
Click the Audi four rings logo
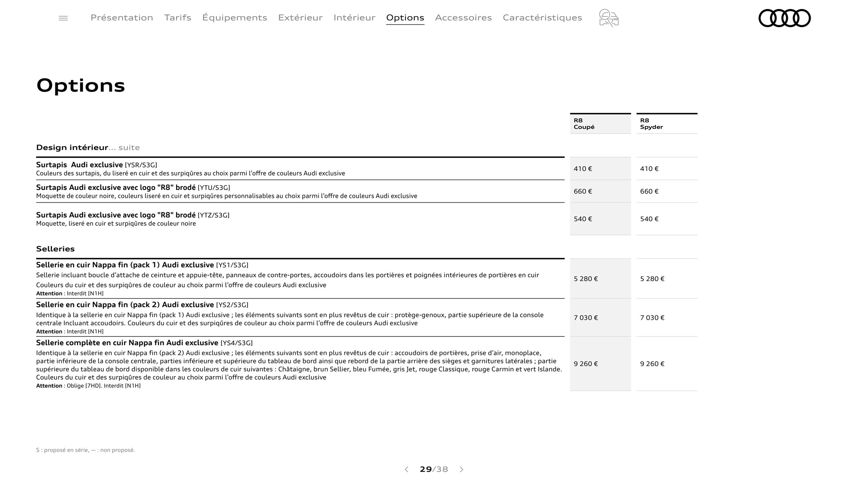tap(784, 18)
